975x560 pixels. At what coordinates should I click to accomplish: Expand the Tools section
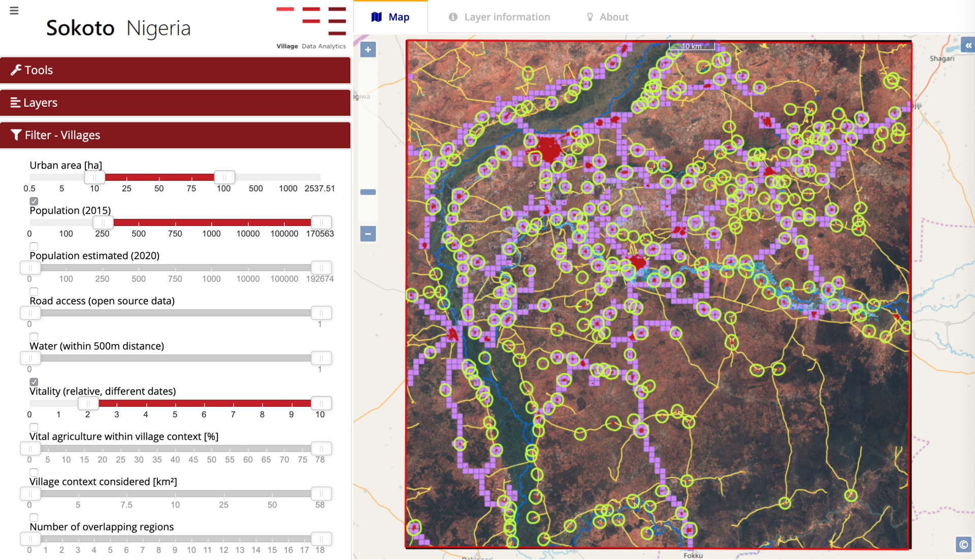click(x=175, y=70)
